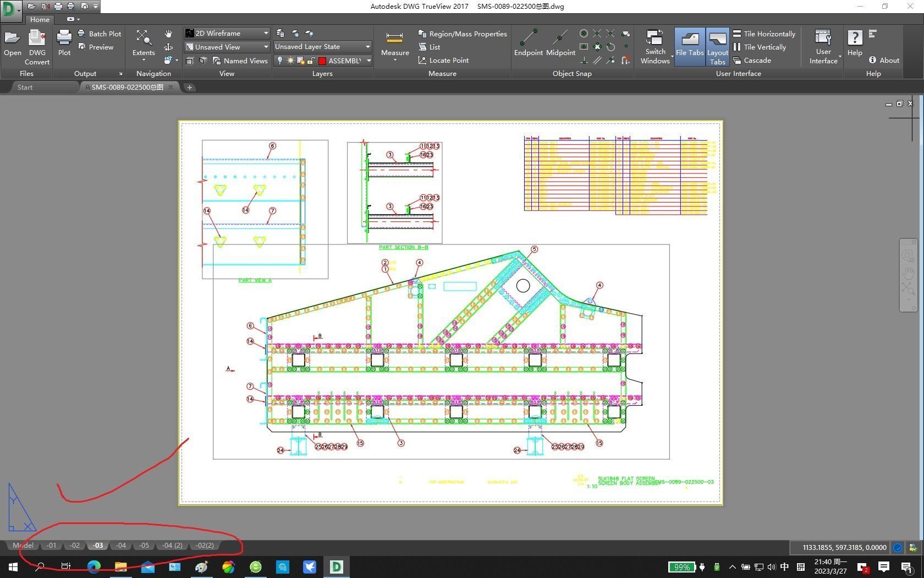Viewport: 924px width, 578px height.
Task: Open the ASSEMBLY layer list dropdown
Action: (369, 61)
